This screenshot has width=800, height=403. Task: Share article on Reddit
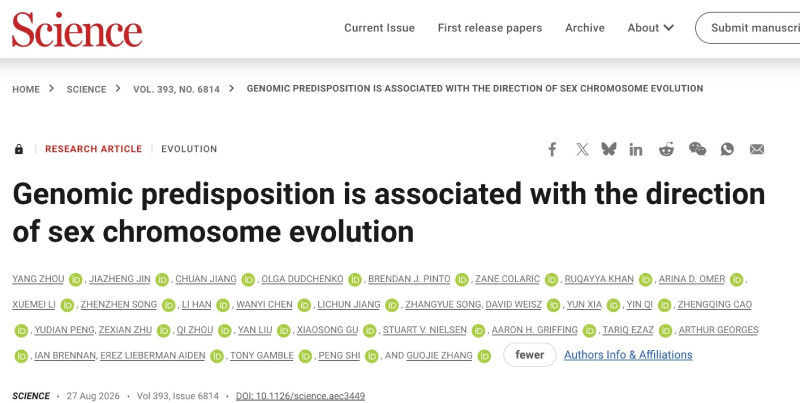(x=666, y=149)
